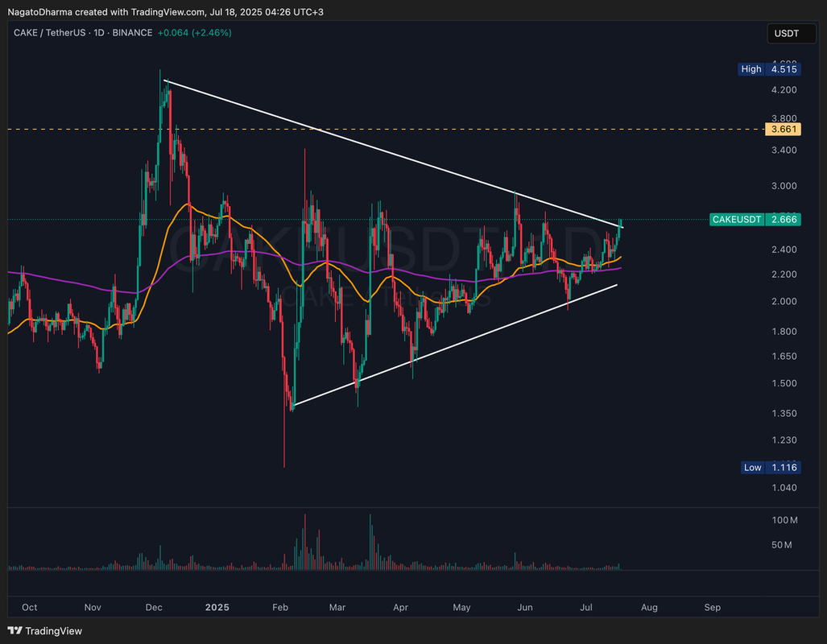Click the 100 M volume scale label
This screenshot has width=827, height=644.
coord(785,521)
